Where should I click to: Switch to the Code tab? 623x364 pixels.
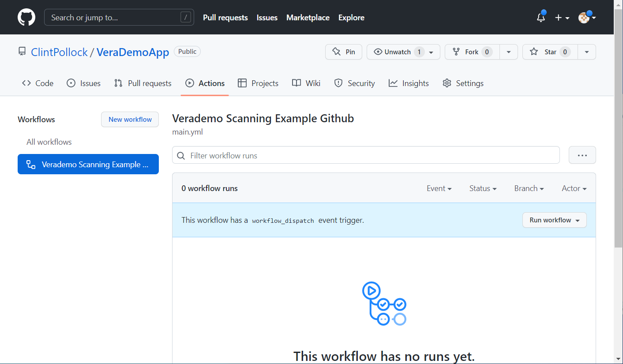(38, 83)
